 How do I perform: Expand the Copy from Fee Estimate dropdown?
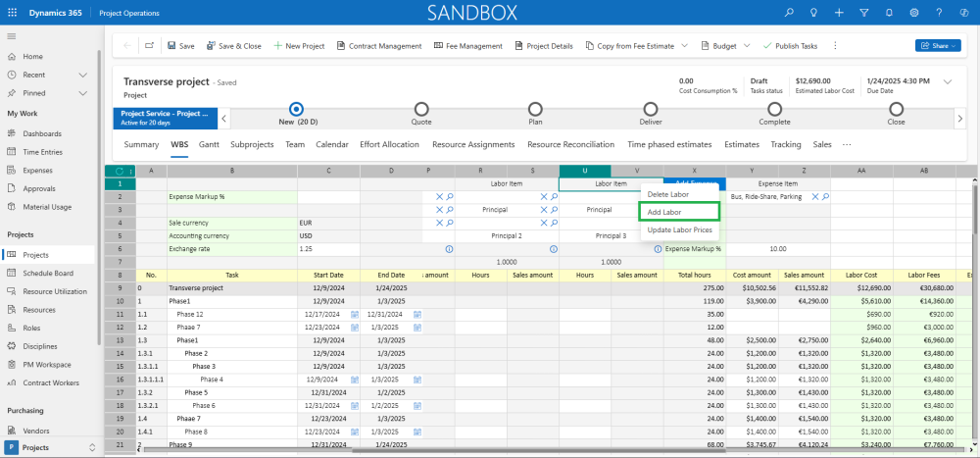pos(684,46)
